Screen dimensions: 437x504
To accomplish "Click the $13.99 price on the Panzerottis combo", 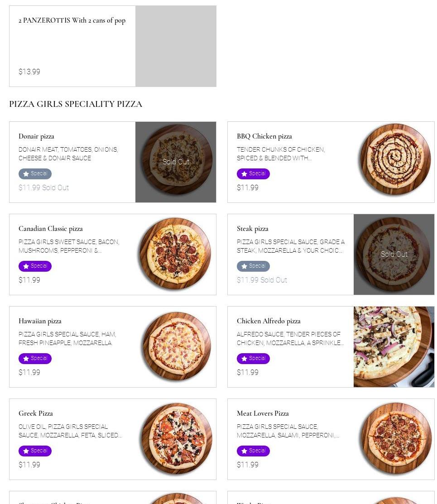I will pos(29,72).
